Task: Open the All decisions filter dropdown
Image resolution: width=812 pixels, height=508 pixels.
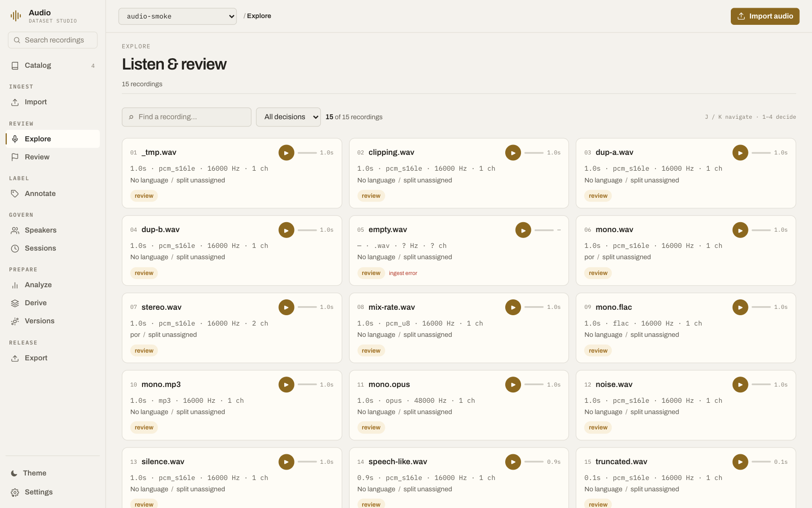Action: tap(288, 117)
